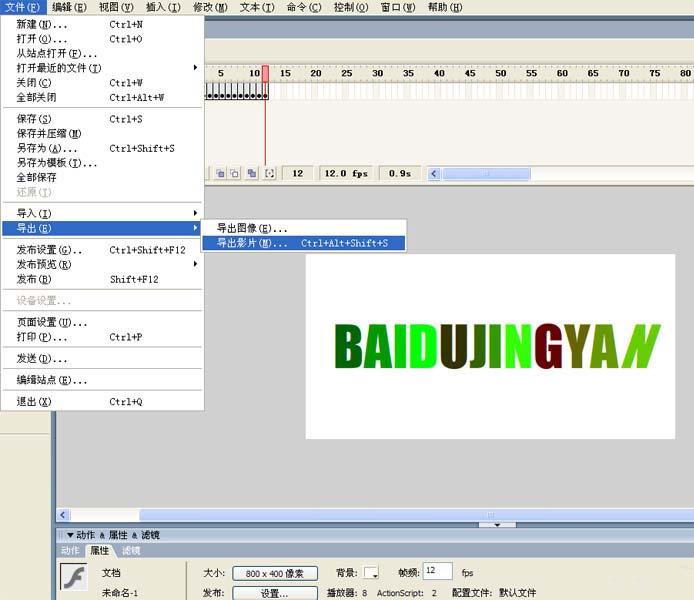The width and height of the screenshot is (694, 600).
Task: Open the View menu
Action: (x=116, y=7)
